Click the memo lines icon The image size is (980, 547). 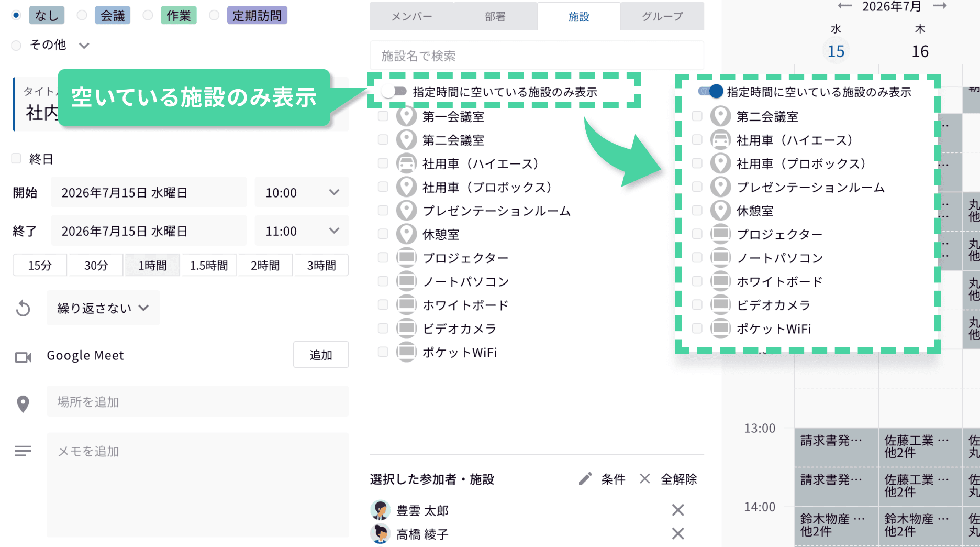23,451
